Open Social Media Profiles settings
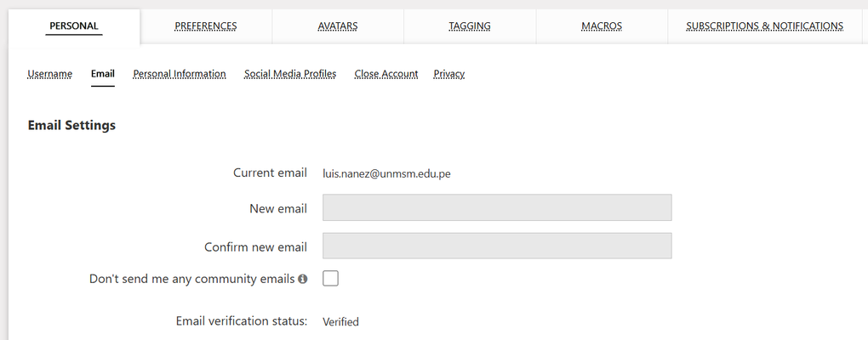Image resolution: width=868 pixels, height=340 pixels. pyautogui.click(x=290, y=74)
